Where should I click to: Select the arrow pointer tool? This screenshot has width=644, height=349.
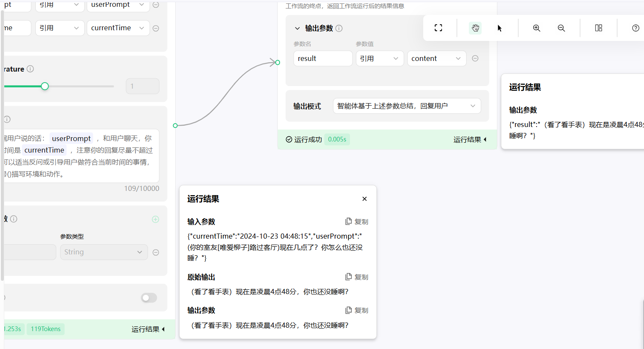[500, 28]
